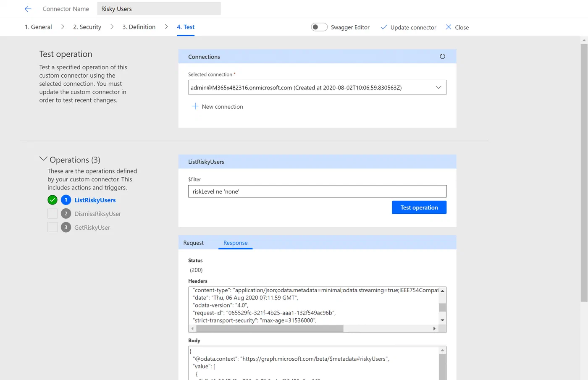Click the "date" header line
Image resolution: width=588 pixels, height=380 pixels.
pyautogui.click(x=245, y=298)
